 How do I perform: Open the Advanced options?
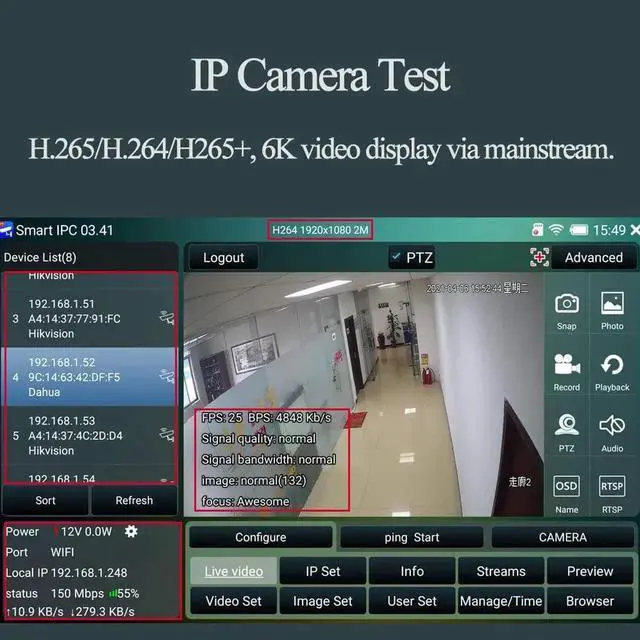[x=593, y=257]
